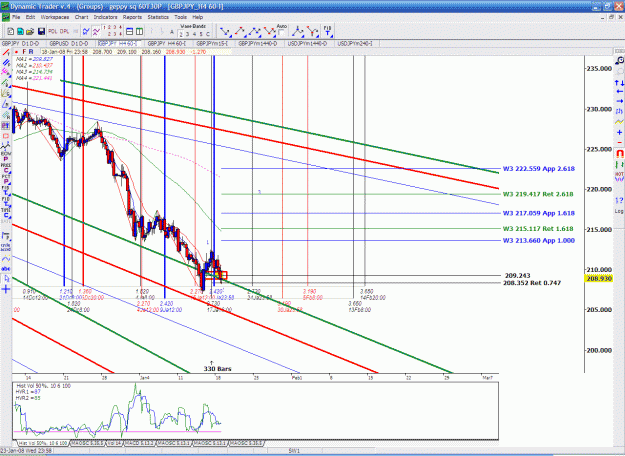The width and height of the screenshot is (625, 456).
Task: Click the up-down arrows scale icon
Action: pos(619,83)
